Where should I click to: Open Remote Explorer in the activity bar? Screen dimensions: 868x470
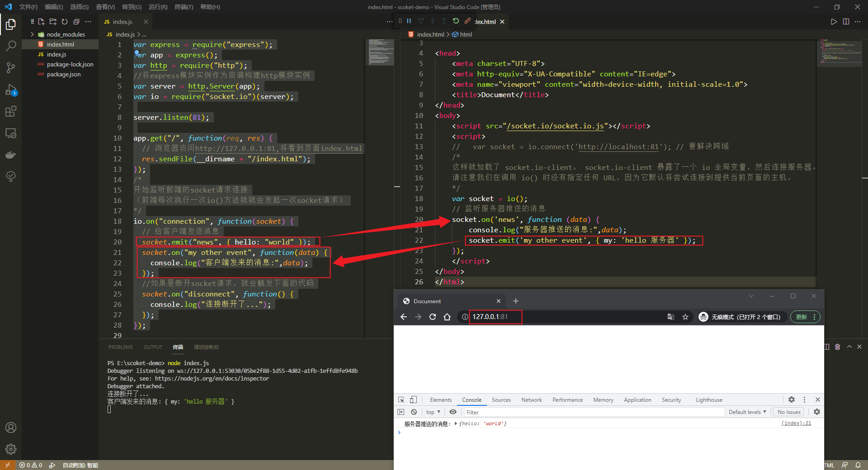pos(11,133)
